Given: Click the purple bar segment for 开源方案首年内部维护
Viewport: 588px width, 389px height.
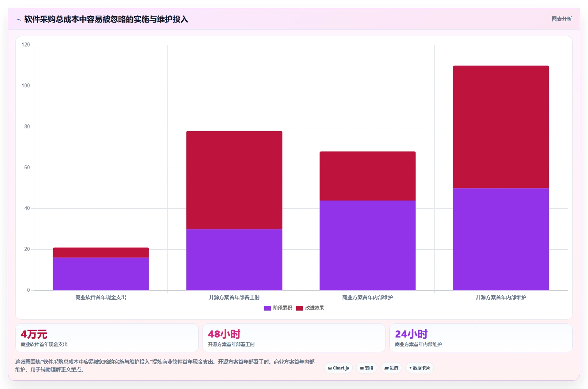Looking at the screenshot, I should click(501, 239).
